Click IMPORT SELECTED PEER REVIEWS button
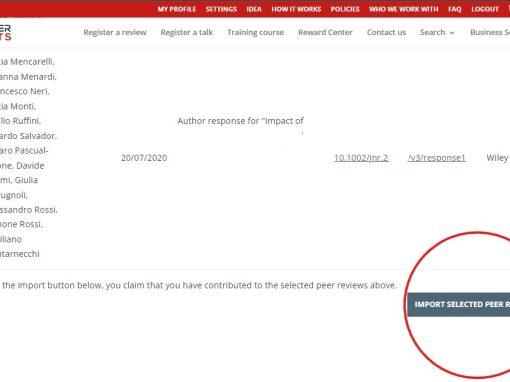Screen dimensions: 510x382 pyautogui.click(x=458, y=304)
